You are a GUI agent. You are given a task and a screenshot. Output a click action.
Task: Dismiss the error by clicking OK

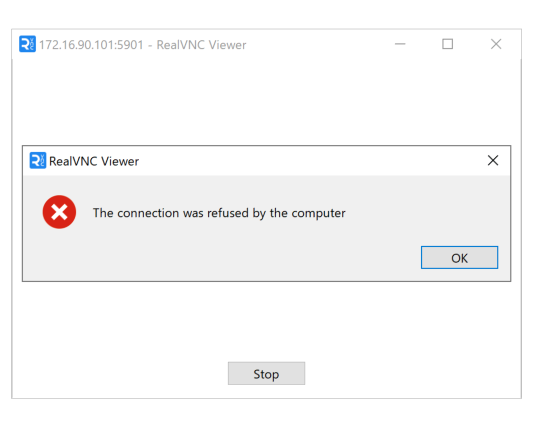click(460, 257)
